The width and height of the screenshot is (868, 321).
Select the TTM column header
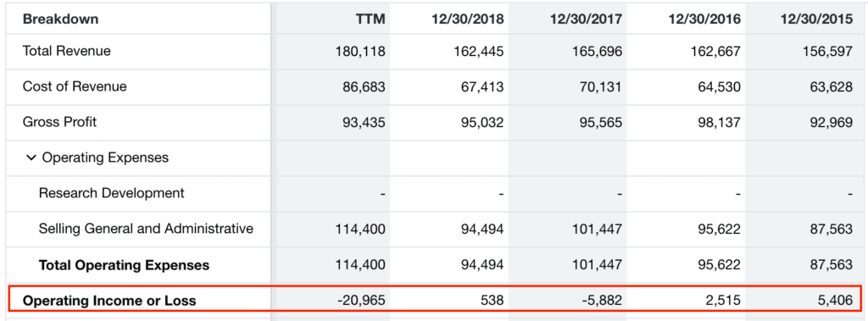(370, 19)
